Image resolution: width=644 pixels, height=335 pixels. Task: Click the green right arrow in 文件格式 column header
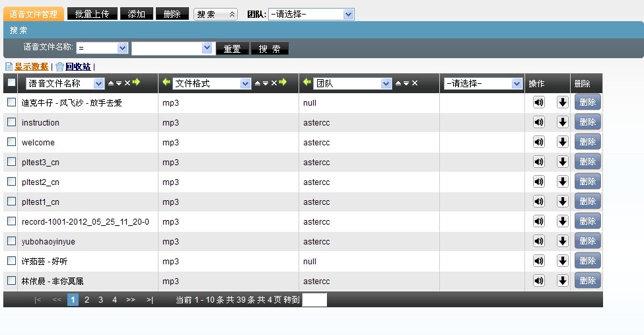pos(283,83)
